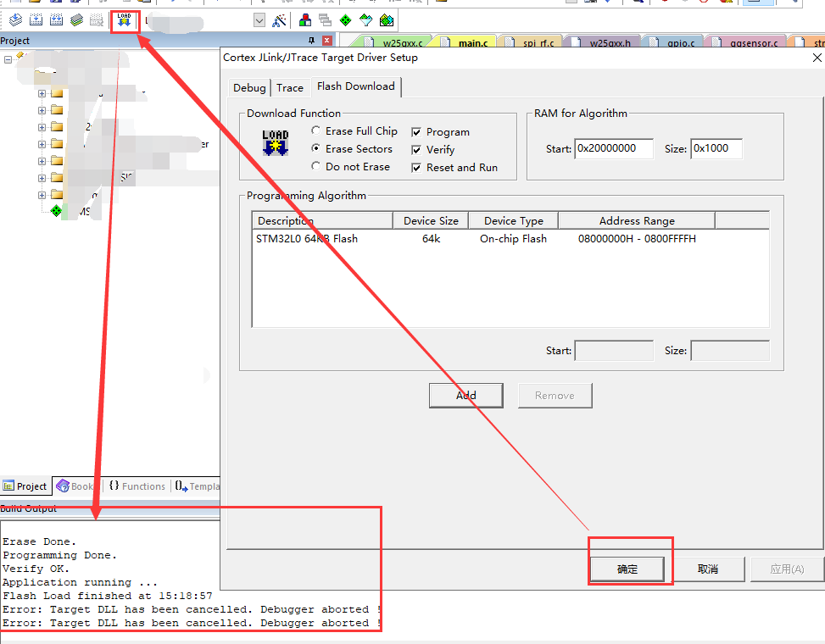Switch to Project tab at panel bottom
Viewport: 825px width, 644px height.
pos(25,486)
